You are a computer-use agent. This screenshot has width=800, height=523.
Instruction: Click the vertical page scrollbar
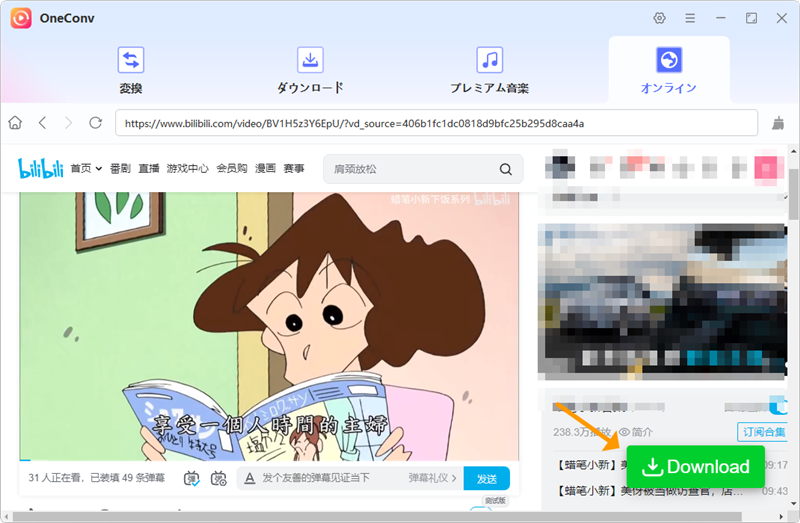click(793, 194)
